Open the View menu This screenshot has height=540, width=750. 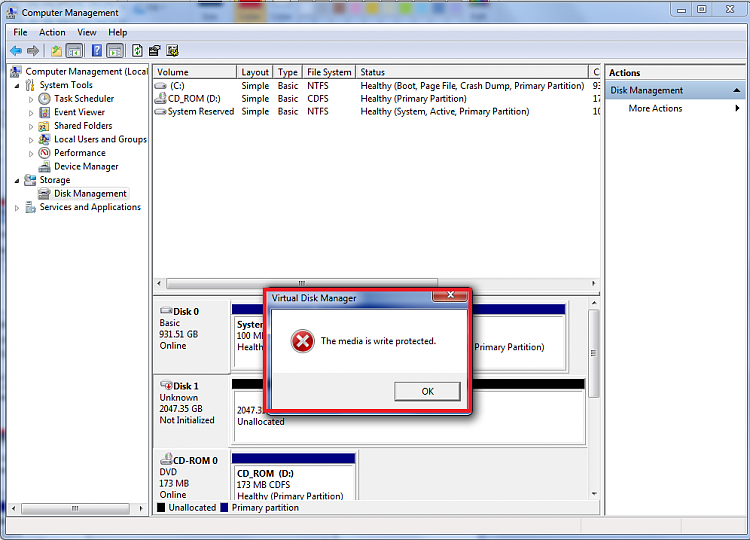(87, 33)
